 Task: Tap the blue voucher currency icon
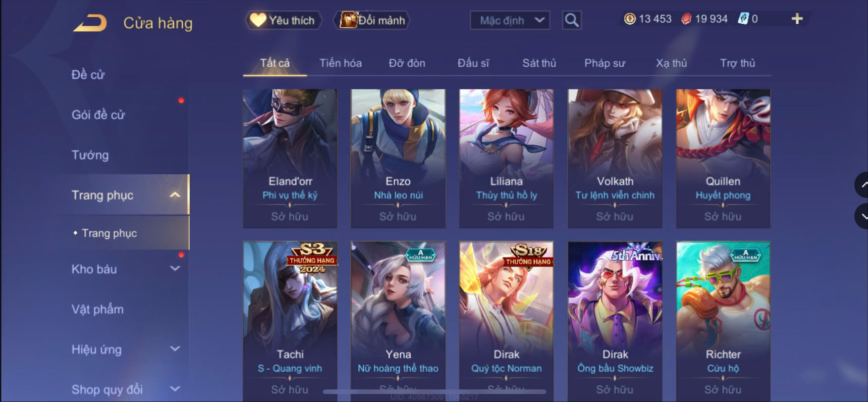743,19
